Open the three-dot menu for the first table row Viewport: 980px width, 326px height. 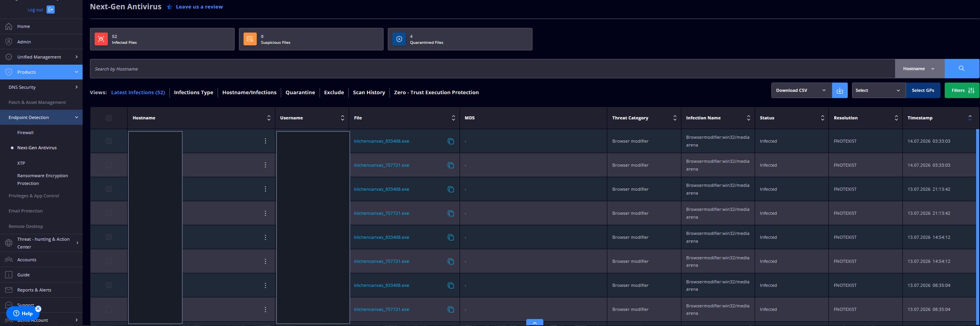tap(265, 141)
